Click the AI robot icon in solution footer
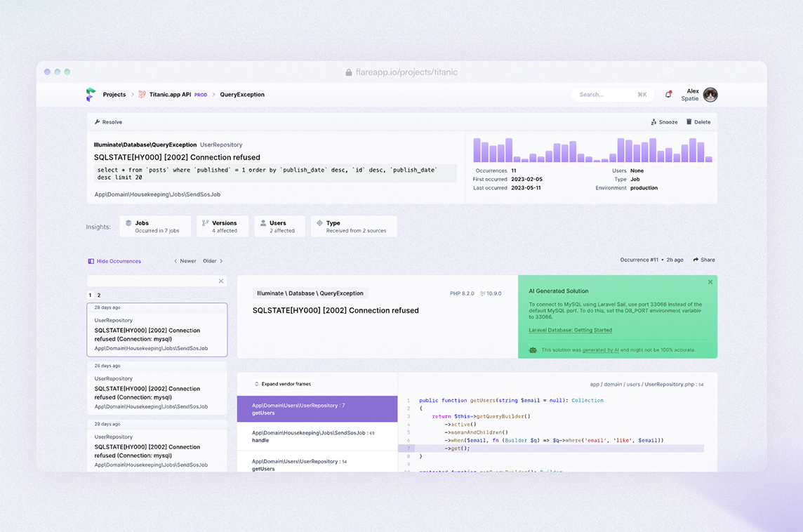803x532 pixels. coord(533,350)
